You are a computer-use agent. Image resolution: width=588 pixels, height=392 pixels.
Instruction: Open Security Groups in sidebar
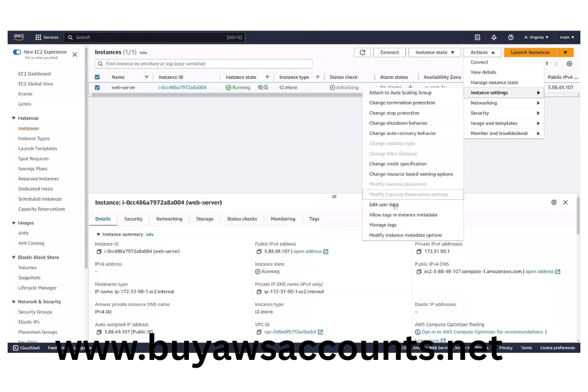click(x=35, y=312)
